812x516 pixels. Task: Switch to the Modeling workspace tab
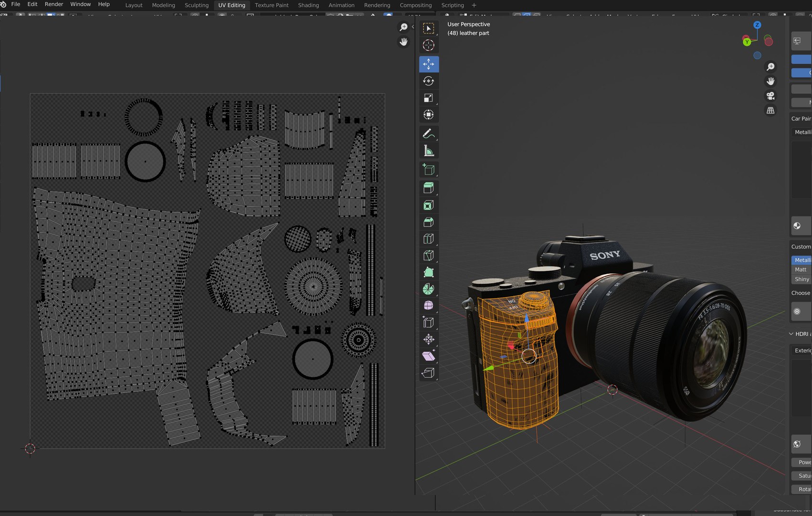tap(164, 5)
